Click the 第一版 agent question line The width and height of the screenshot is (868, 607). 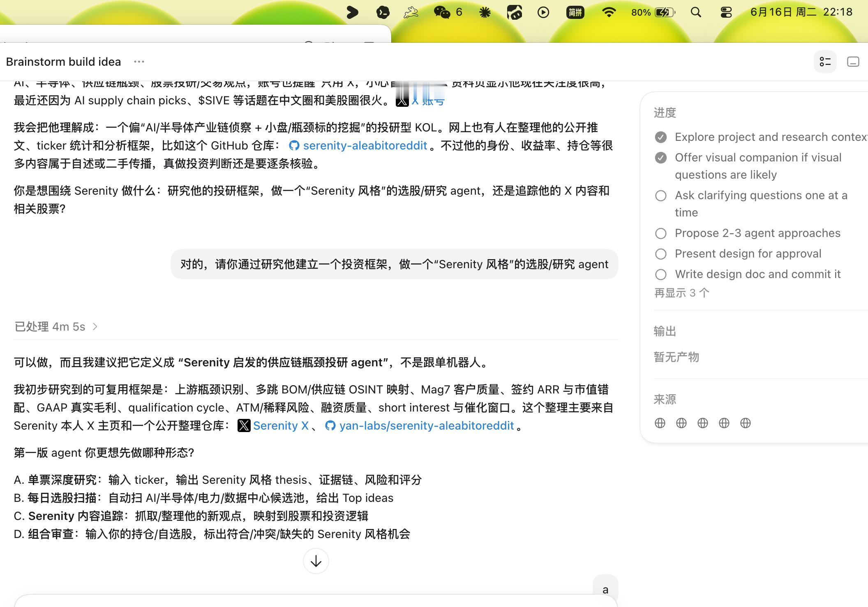click(104, 453)
